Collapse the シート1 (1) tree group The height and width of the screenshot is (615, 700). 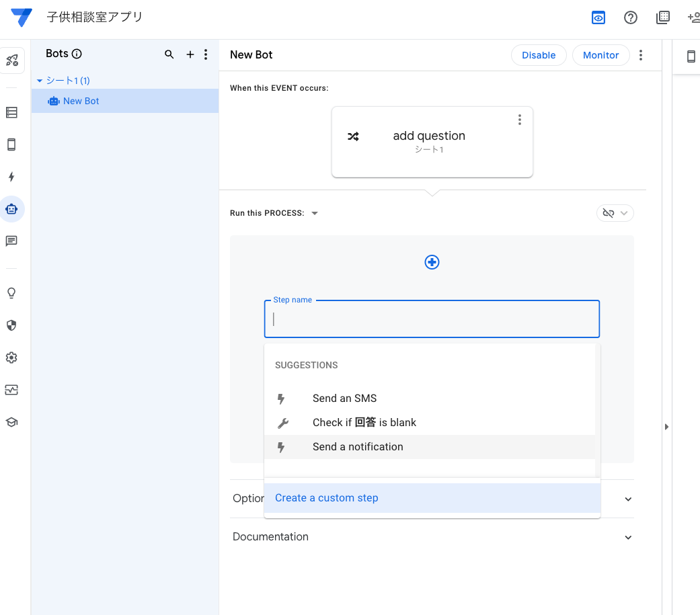40,81
